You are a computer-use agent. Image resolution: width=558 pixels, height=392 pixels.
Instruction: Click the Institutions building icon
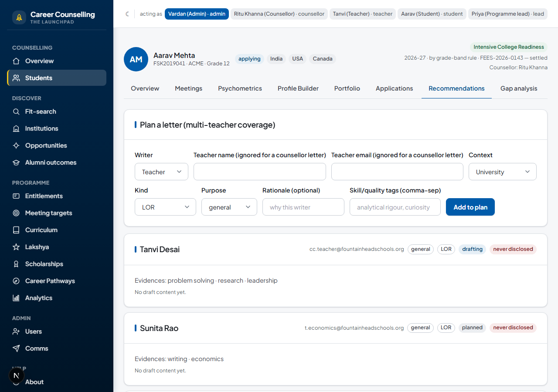(x=16, y=128)
